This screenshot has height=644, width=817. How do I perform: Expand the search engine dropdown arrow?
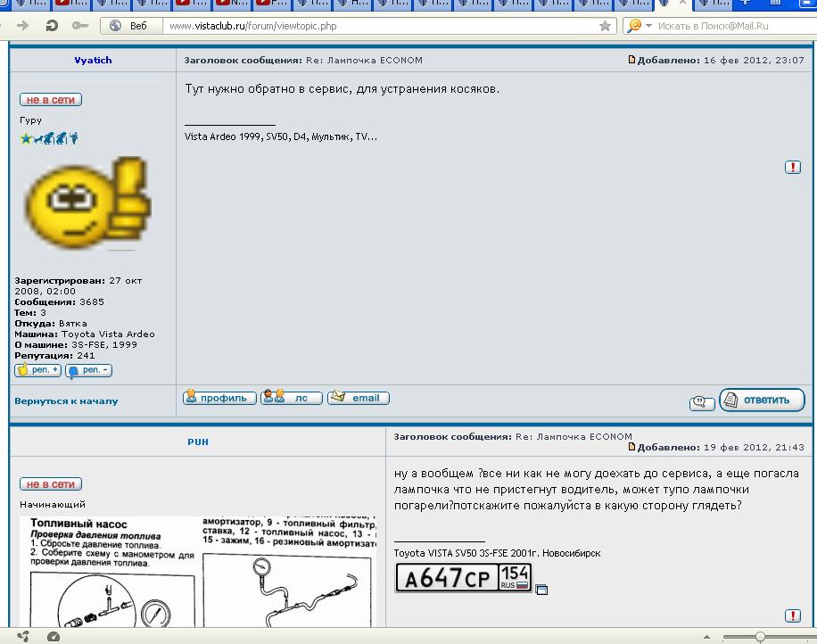point(648,26)
